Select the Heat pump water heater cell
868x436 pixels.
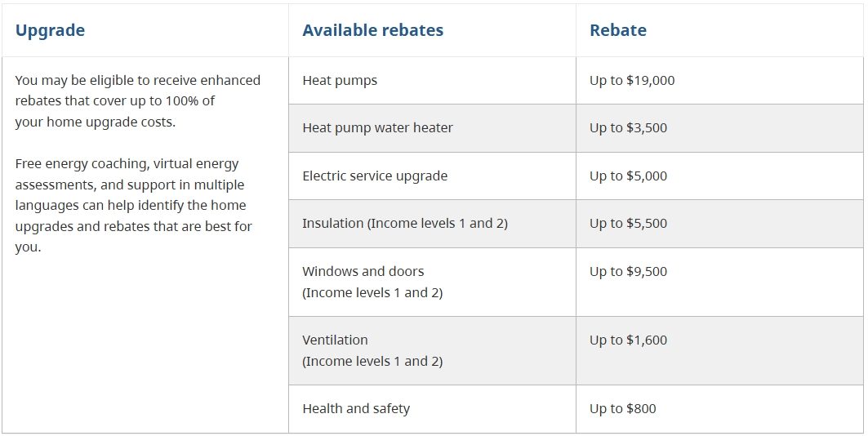377,127
